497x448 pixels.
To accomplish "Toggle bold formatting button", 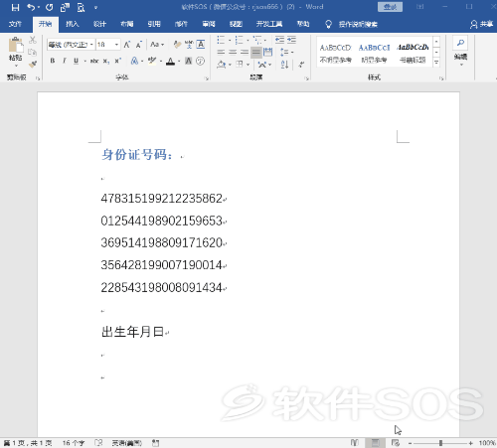I will (53, 61).
